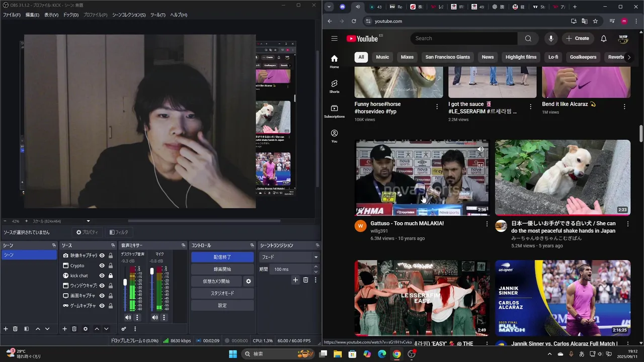Show hidden system tray icons
The image size is (644, 362).
(549, 354)
